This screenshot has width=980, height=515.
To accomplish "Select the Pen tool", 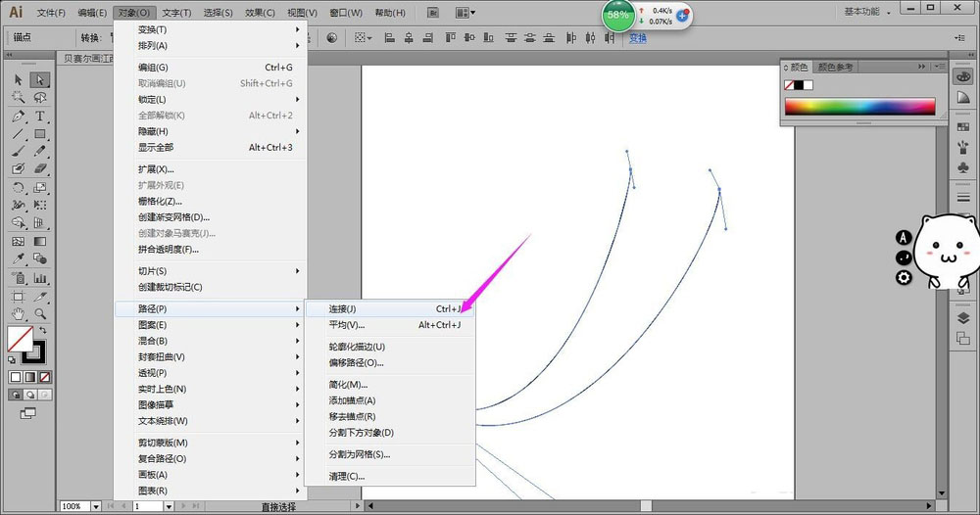I will pos(18,117).
